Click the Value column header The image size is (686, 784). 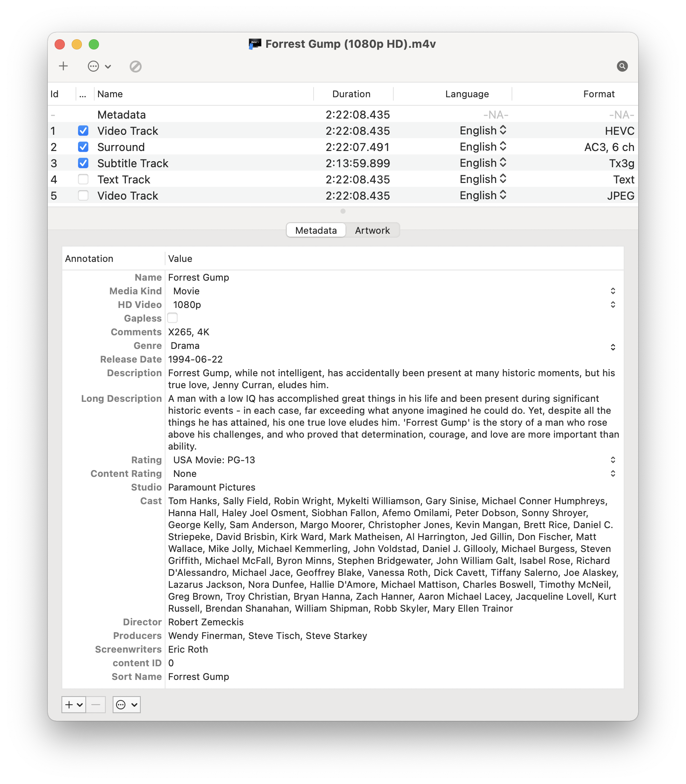pyautogui.click(x=394, y=258)
